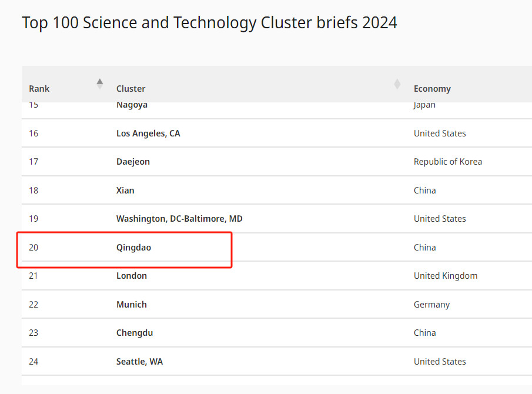Open the Nagoya cluster brief
The image size is (532, 394).
(x=132, y=105)
